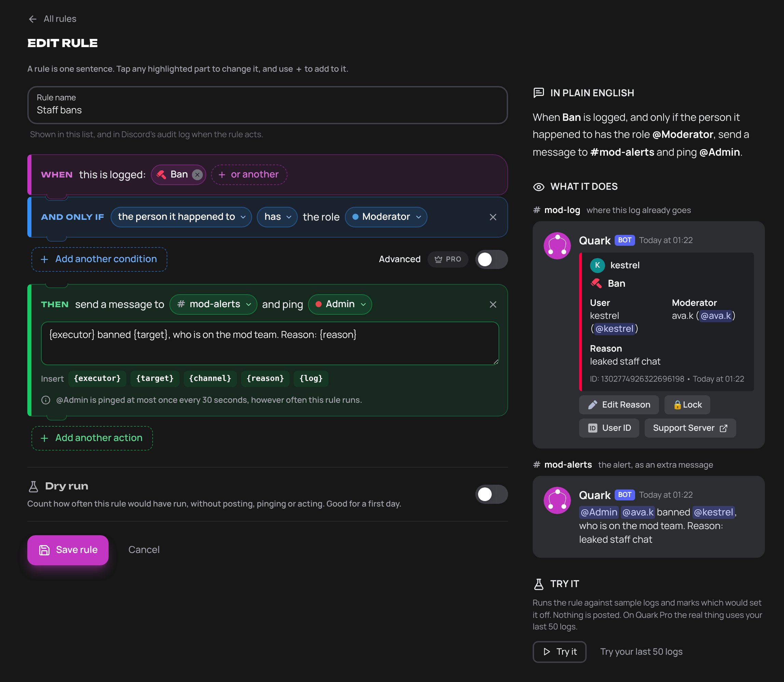Screen dimensions: 784x682
Task: Add another event with 'or another'
Action: point(249,175)
